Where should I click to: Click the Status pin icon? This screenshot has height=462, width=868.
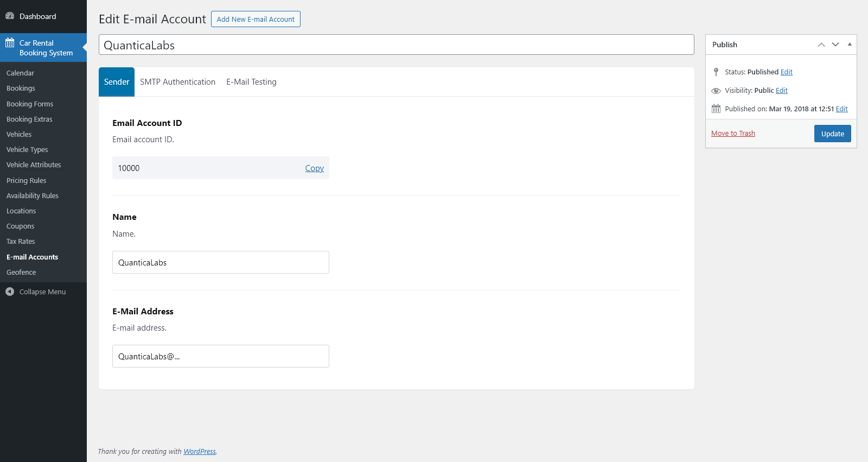[x=716, y=72]
